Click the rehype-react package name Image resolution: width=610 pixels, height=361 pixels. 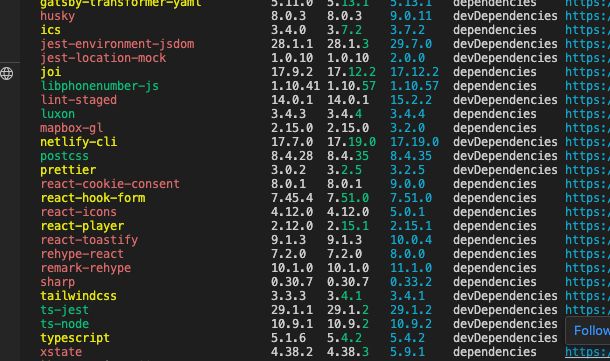(82, 254)
